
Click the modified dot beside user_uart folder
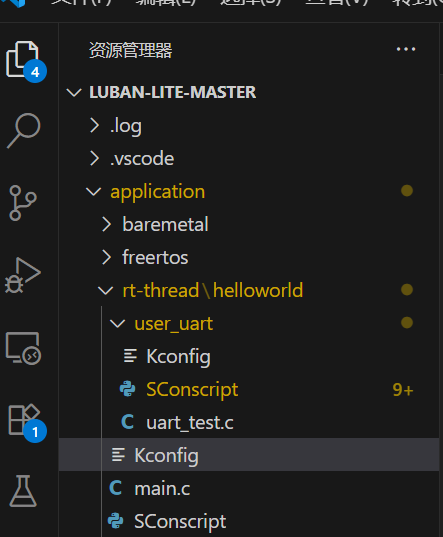(407, 323)
